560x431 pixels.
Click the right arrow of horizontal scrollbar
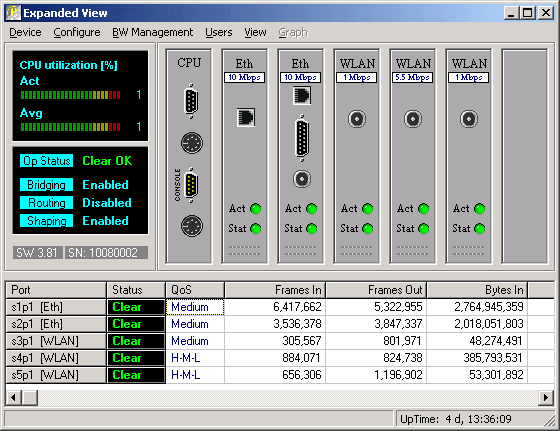[546, 397]
